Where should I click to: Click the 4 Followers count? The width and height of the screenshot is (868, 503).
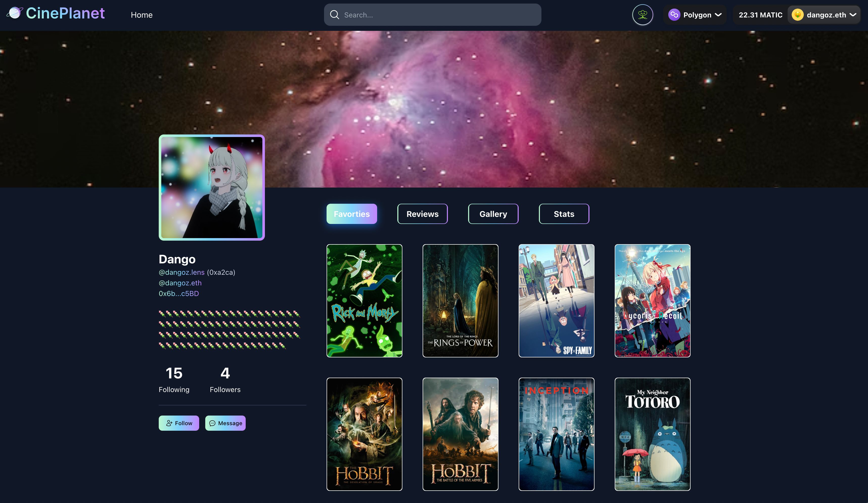[225, 380]
